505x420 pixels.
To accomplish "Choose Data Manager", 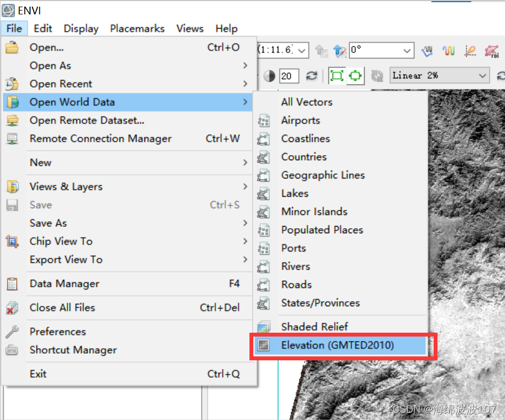I will point(128,284).
